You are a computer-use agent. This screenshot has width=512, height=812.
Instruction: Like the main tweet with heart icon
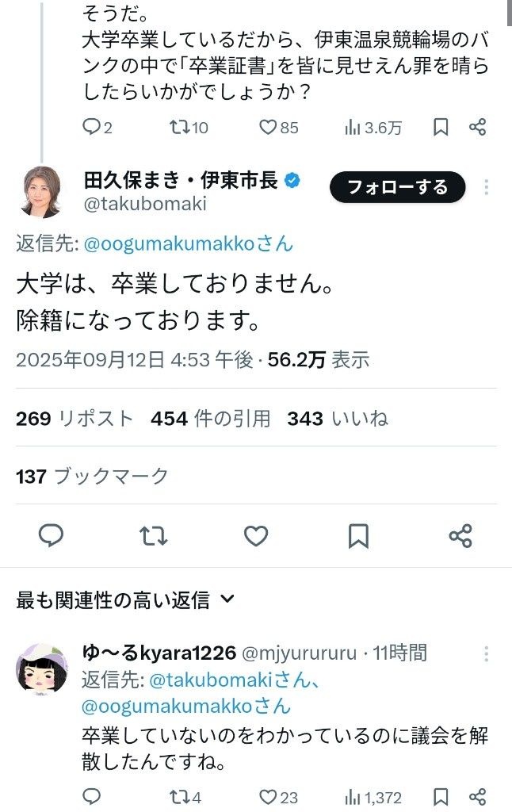point(255,536)
